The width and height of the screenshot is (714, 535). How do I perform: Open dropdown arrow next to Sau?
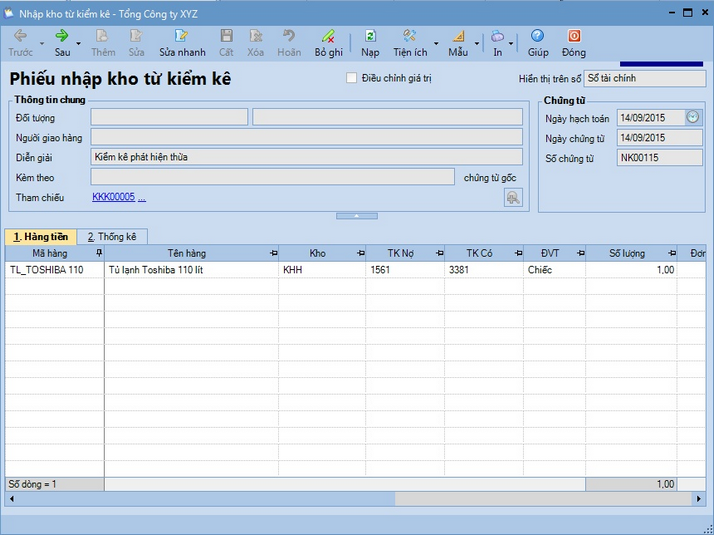tap(78, 44)
